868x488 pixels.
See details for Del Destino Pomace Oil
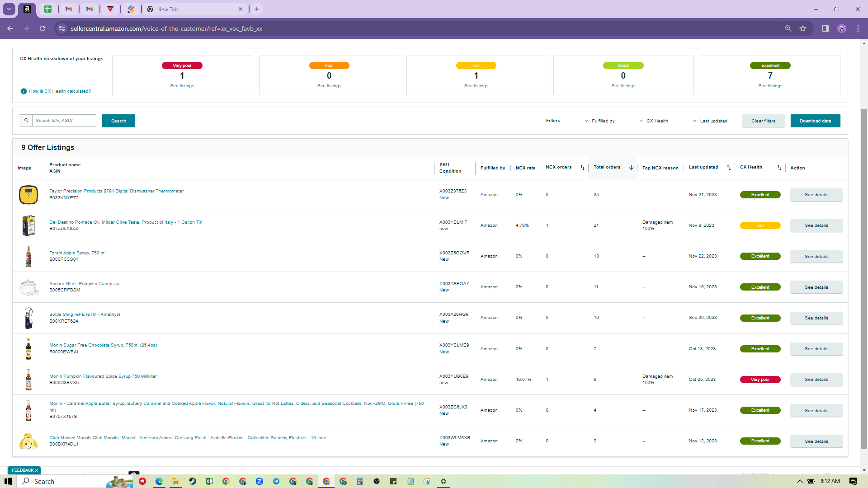click(x=816, y=225)
